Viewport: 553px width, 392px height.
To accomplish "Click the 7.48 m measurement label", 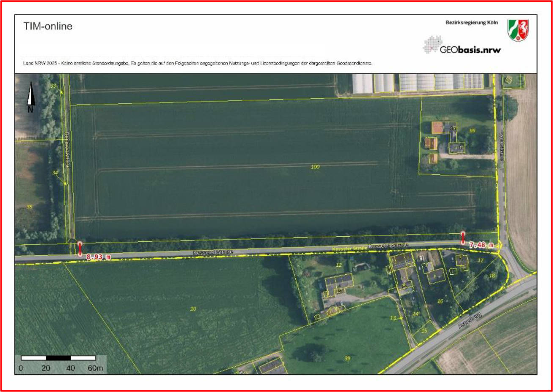I will tap(481, 245).
